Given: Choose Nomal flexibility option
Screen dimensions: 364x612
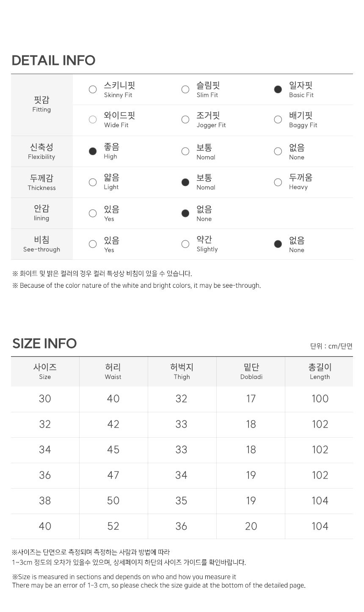Looking at the screenshot, I should click(x=185, y=151).
